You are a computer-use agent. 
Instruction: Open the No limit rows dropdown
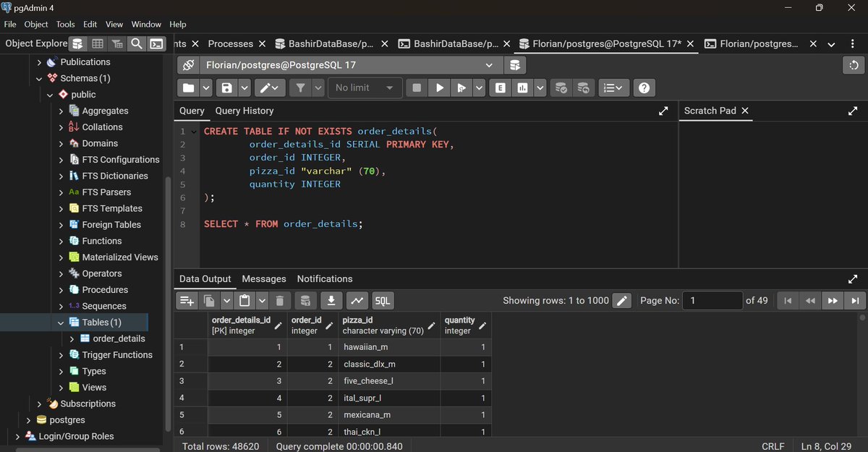(365, 88)
